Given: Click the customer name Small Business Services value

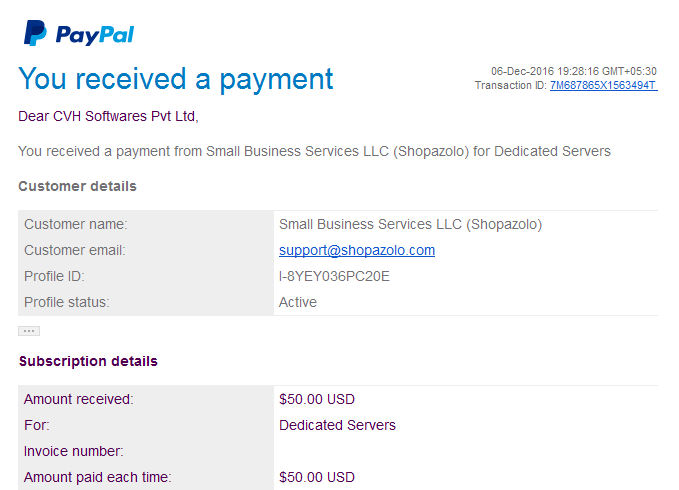Looking at the screenshot, I should click(x=411, y=224).
